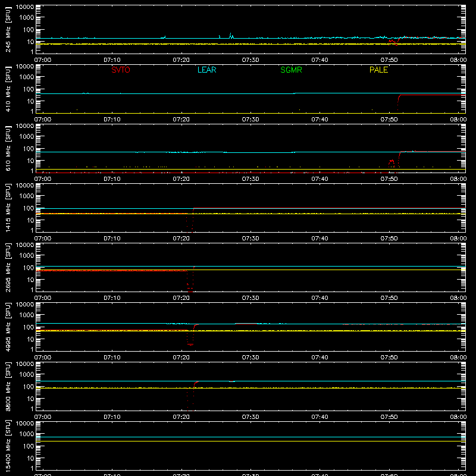Select the 8800 MHz [SFU] axis title

pyautogui.click(x=8, y=386)
